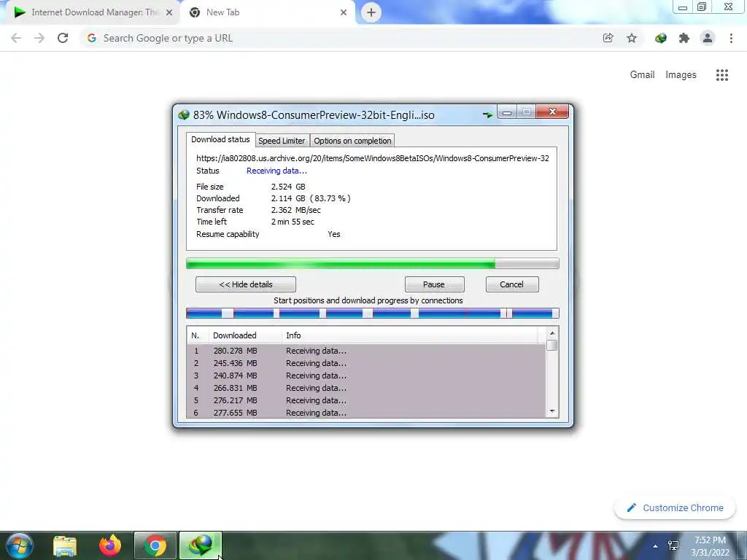Open the Options on completion tab
The width and height of the screenshot is (747, 560).
pyautogui.click(x=352, y=141)
